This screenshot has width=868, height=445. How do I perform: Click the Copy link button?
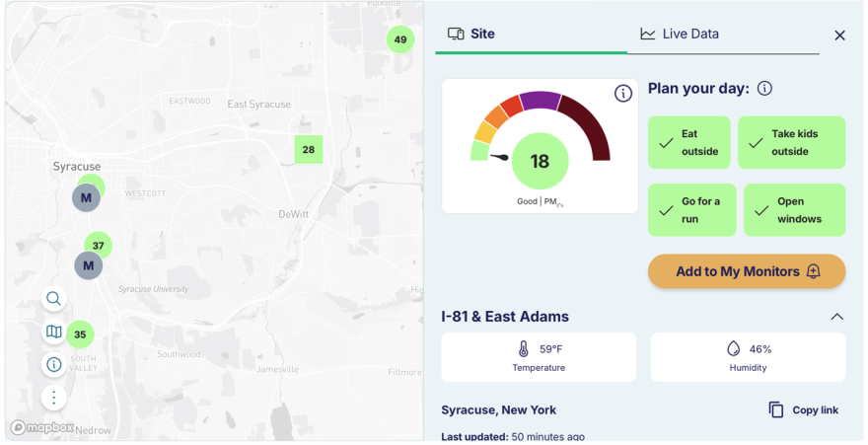click(803, 410)
